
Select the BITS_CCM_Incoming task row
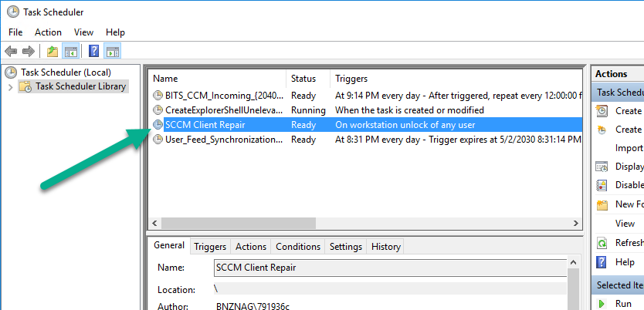(x=365, y=96)
